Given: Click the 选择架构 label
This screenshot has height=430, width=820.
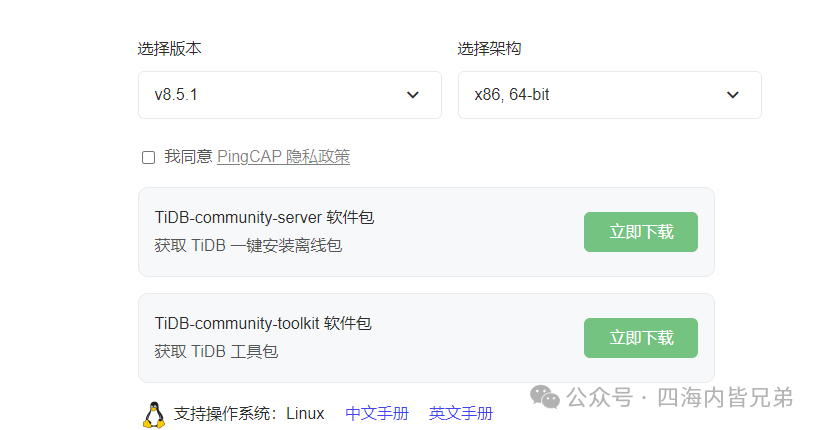Looking at the screenshot, I should coord(489,49).
